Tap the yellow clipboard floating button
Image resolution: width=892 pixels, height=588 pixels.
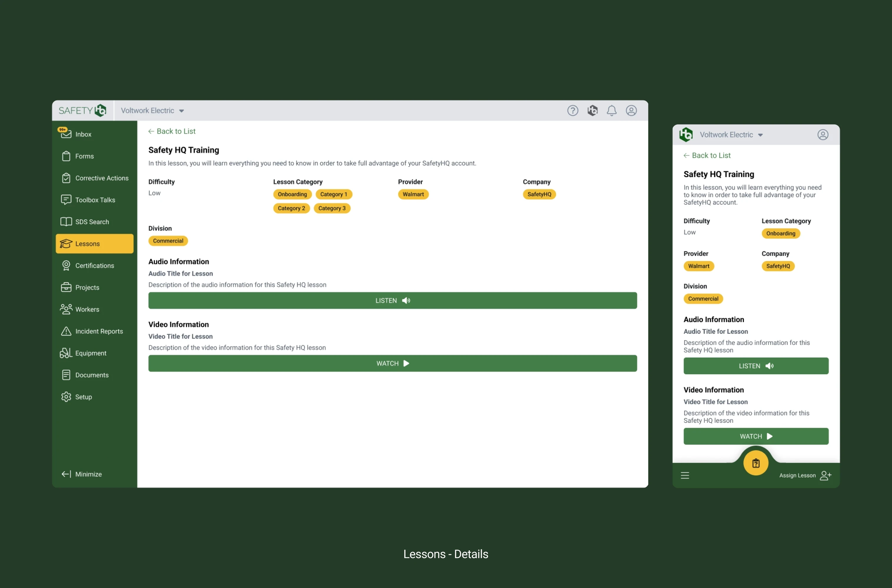(x=755, y=463)
